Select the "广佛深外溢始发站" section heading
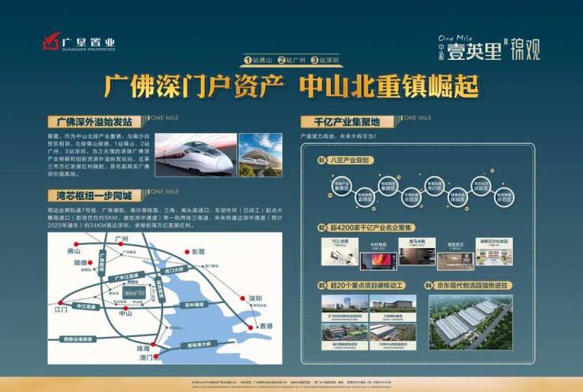This screenshot has width=583, height=392. coord(95,121)
